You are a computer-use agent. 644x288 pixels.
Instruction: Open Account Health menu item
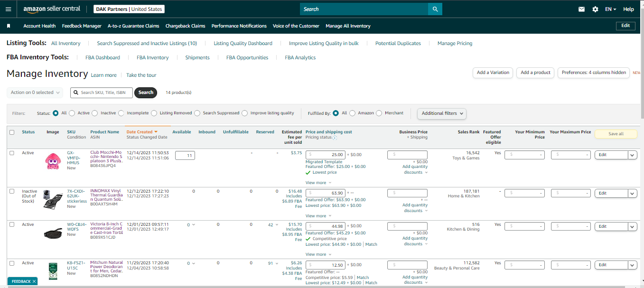(39, 26)
